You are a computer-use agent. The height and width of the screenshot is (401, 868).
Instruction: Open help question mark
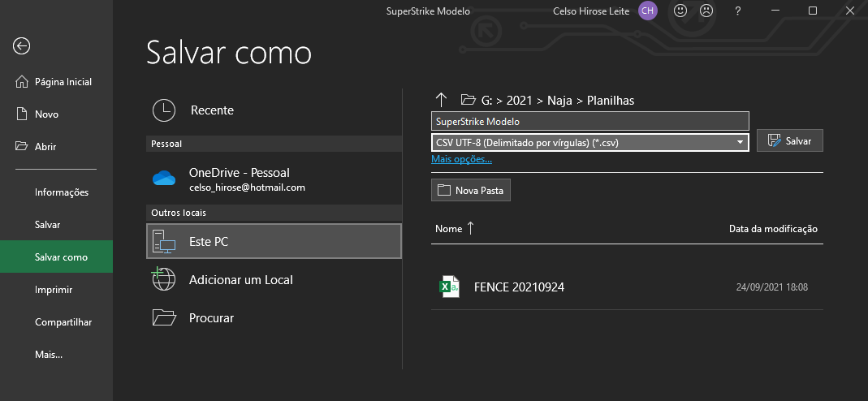click(737, 11)
